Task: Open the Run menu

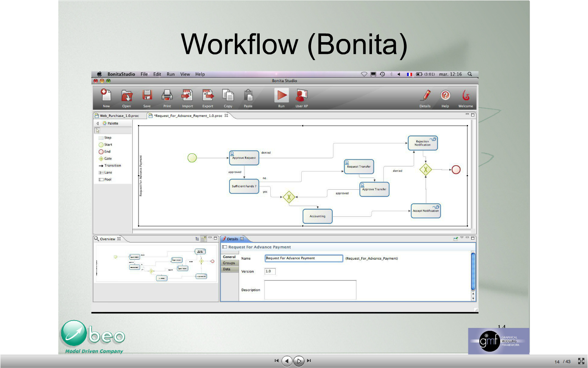Action: tap(171, 74)
